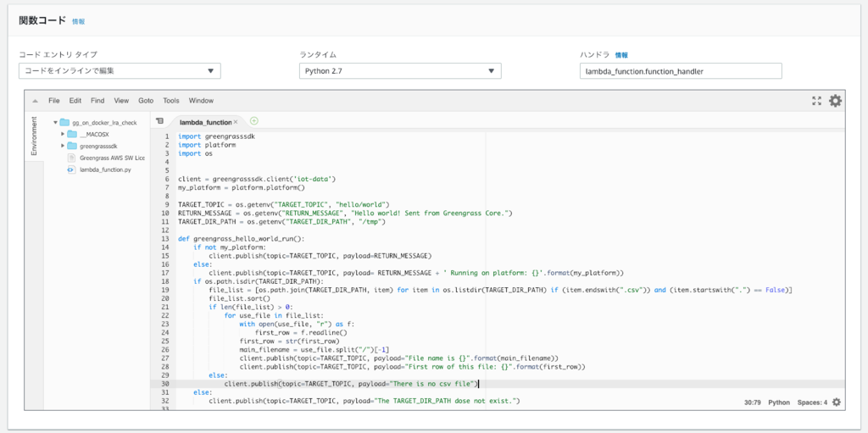The height and width of the screenshot is (433, 868).
Task: Open the code entry type dropdown
Action: 120,71
